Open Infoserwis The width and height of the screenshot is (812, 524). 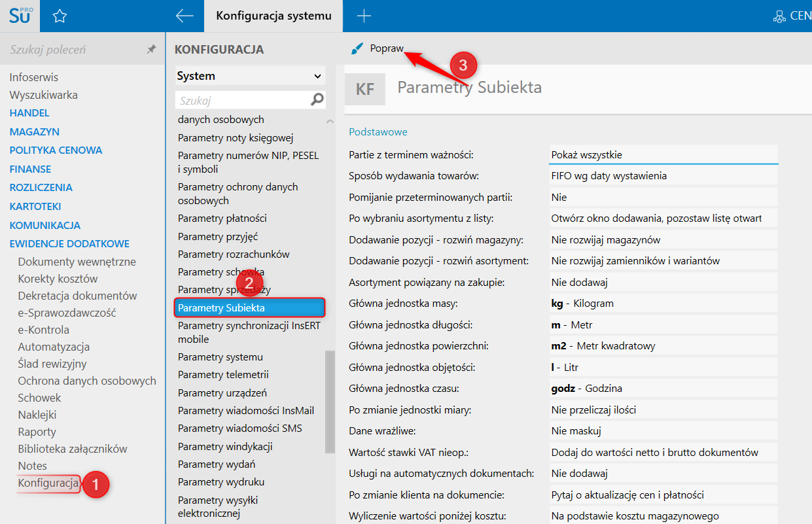[x=33, y=77]
